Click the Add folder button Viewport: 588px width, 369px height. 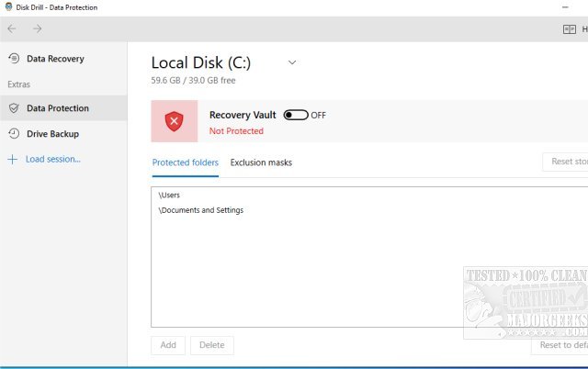point(168,345)
